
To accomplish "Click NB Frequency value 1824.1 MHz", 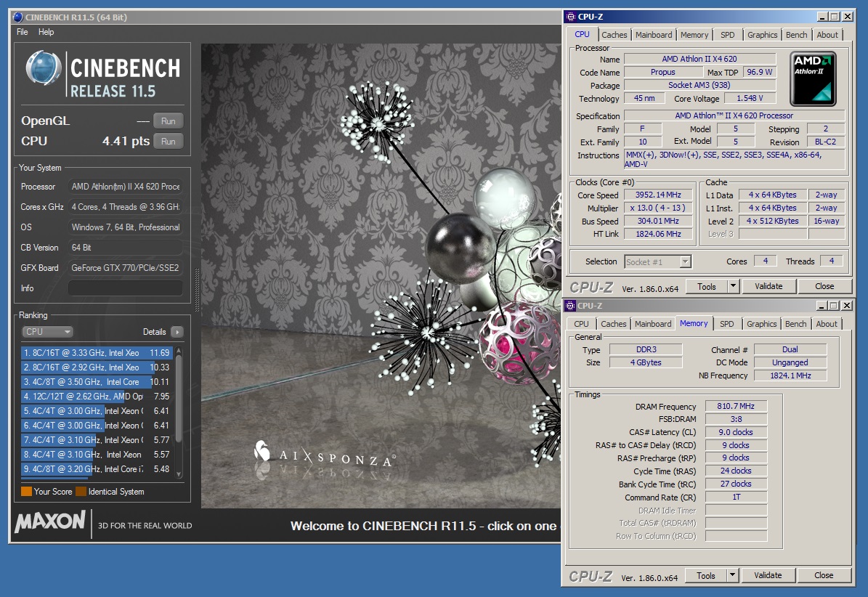I will [x=790, y=375].
